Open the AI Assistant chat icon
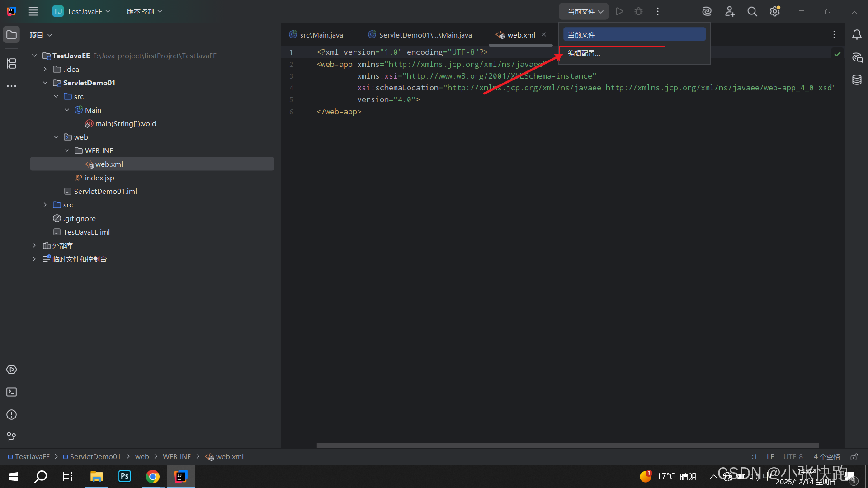Screen dimensions: 868x488 point(857,57)
